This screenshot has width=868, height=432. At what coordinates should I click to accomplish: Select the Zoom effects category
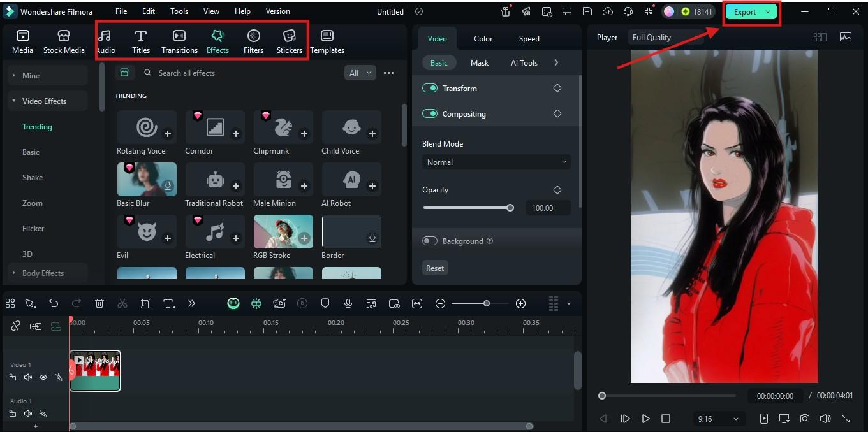coord(33,203)
